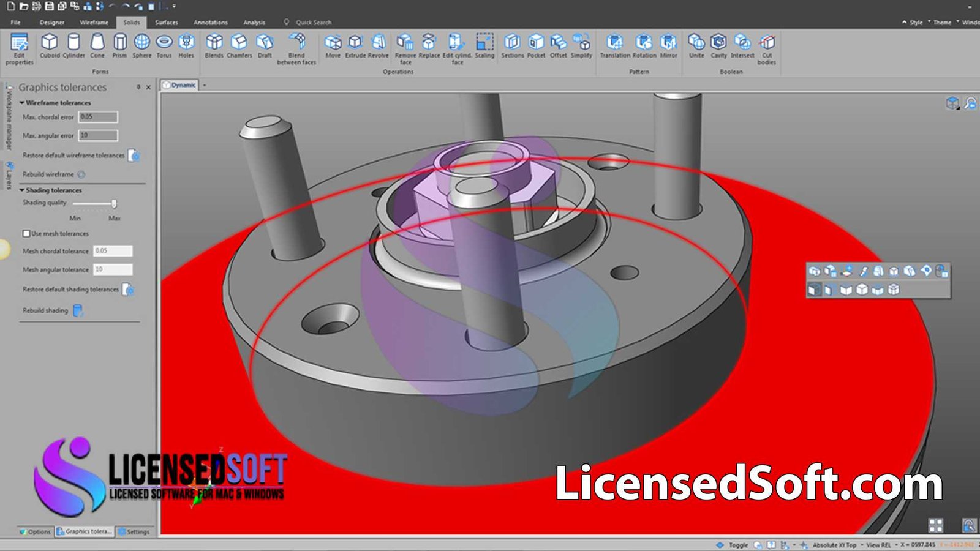Select the Pocket tool
The height and width of the screenshot is (551, 980).
tap(536, 47)
